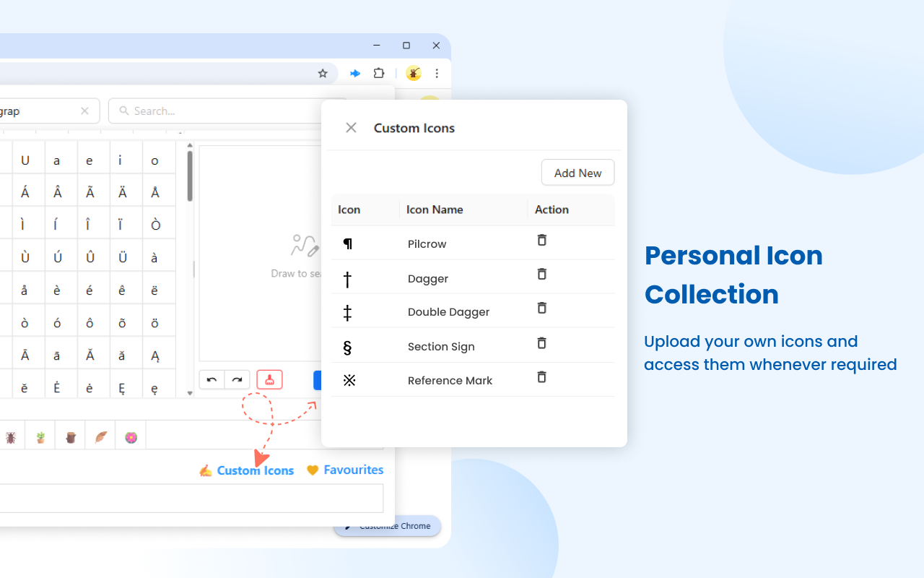
Task: Click the 'Dagger' name cell
Action: pyautogui.click(x=428, y=279)
